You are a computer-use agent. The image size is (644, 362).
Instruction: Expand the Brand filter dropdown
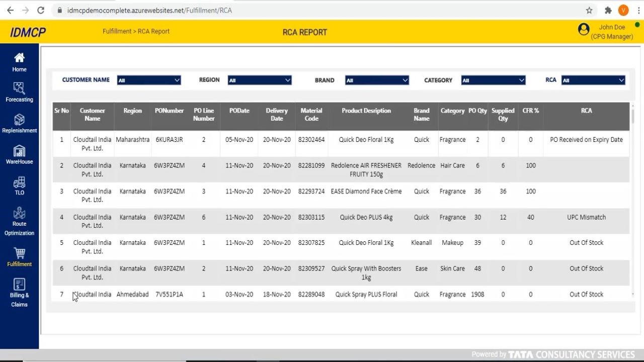coord(377,80)
